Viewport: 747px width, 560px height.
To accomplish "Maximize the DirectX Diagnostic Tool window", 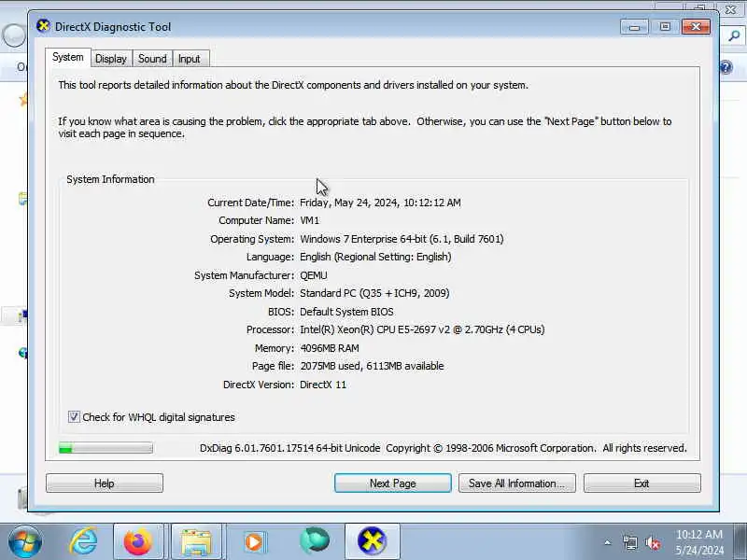I will pyautogui.click(x=665, y=27).
